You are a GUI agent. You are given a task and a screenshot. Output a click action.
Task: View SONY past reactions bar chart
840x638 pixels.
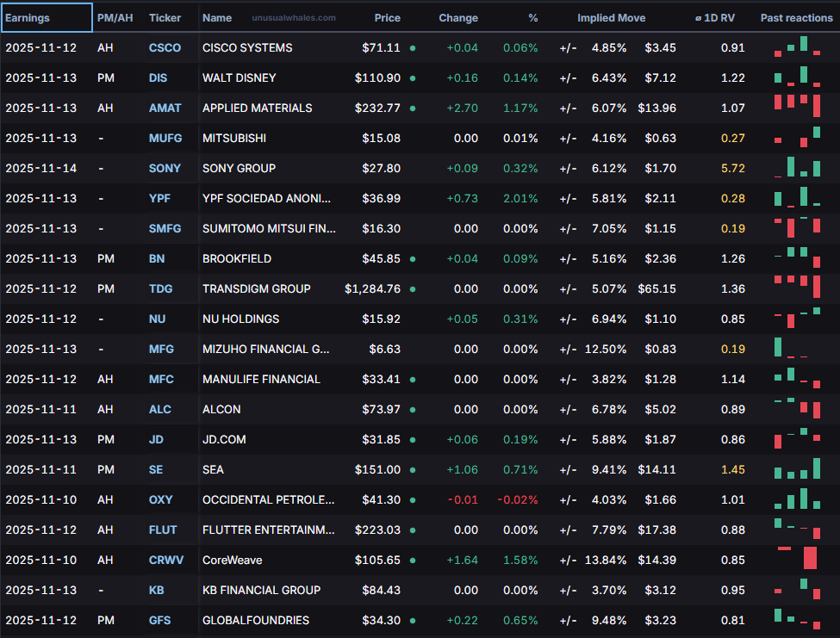[x=797, y=167]
